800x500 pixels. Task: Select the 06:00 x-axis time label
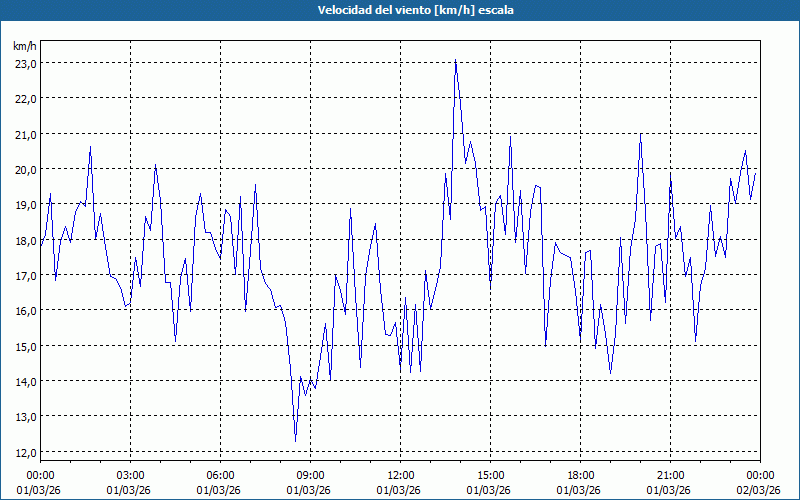[220, 475]
